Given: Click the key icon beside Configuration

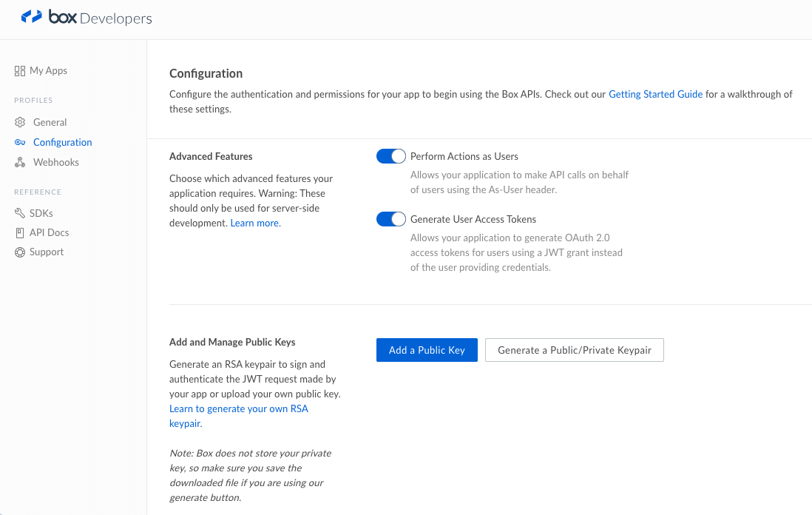Looking at the screenshot, I should (x=20, y=143).
